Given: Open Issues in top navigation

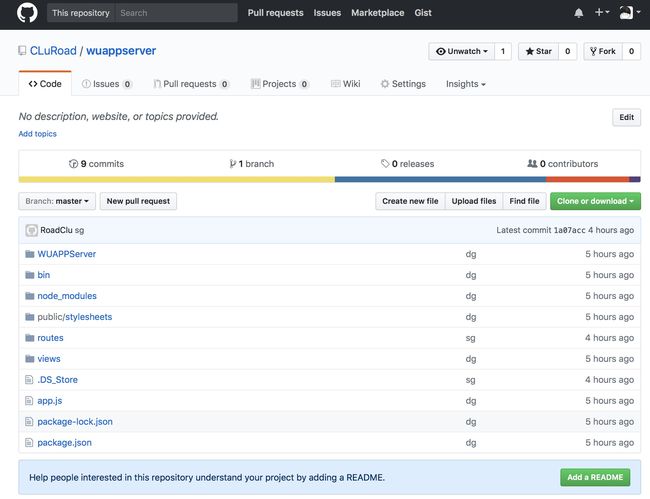Looking at the screenshot, I should click(x=327, y=13).
